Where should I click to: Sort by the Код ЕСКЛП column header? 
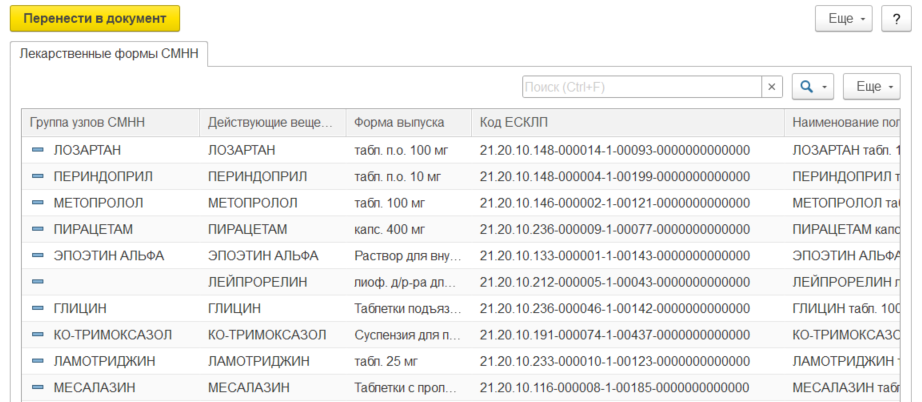(627, 123)
